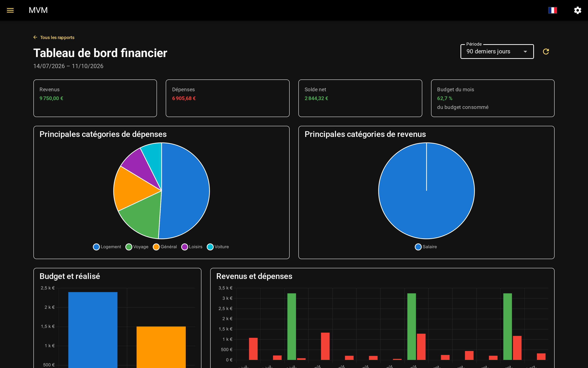
Task: Click the 2 844,32 € net balance value
Action: pyautogui.click(x=316, y=98)
